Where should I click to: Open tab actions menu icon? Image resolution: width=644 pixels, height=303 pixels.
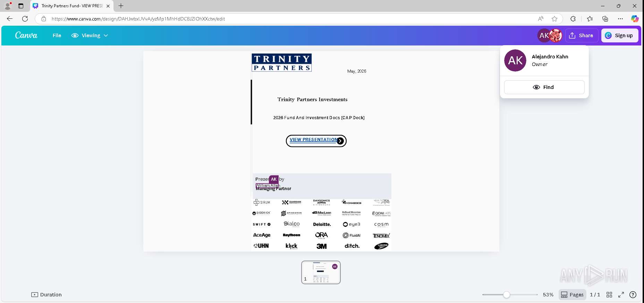21,6
